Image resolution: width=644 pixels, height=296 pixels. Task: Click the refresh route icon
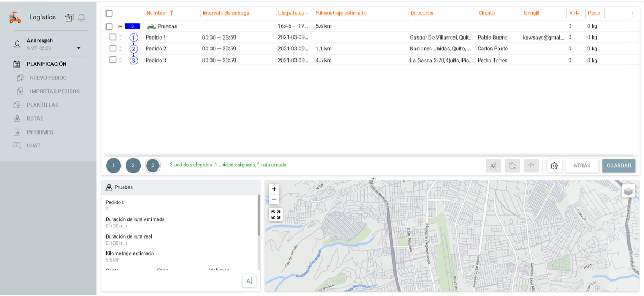click(512, 166)
